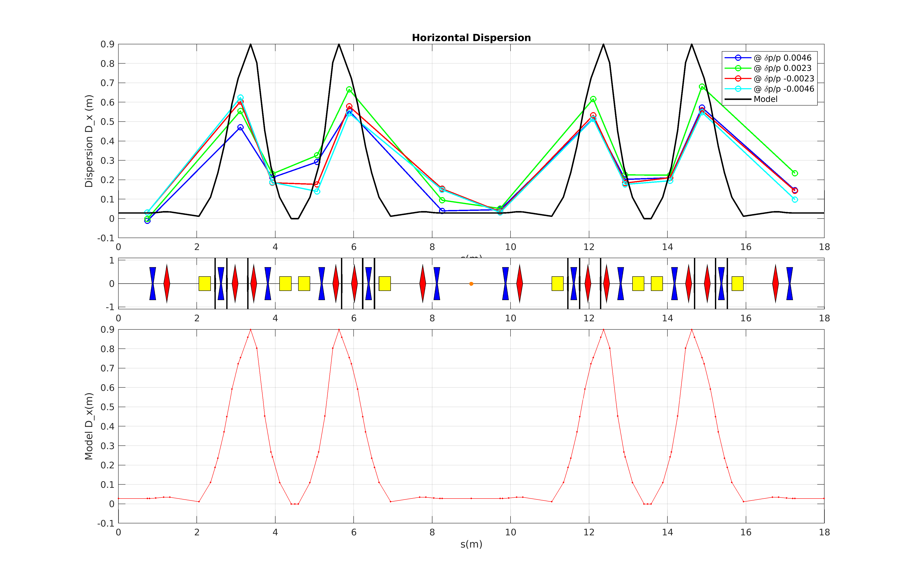Click the leftmost yellow dipole box near s=2
The image size is (911, 588).
pos(205,283)
